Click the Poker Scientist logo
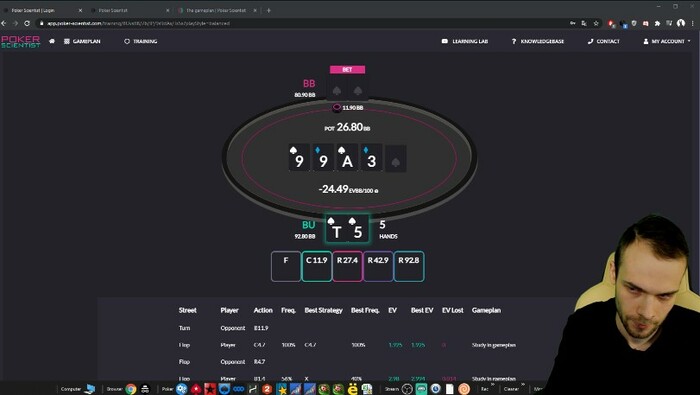700x395 pixels. coord(21,42)
